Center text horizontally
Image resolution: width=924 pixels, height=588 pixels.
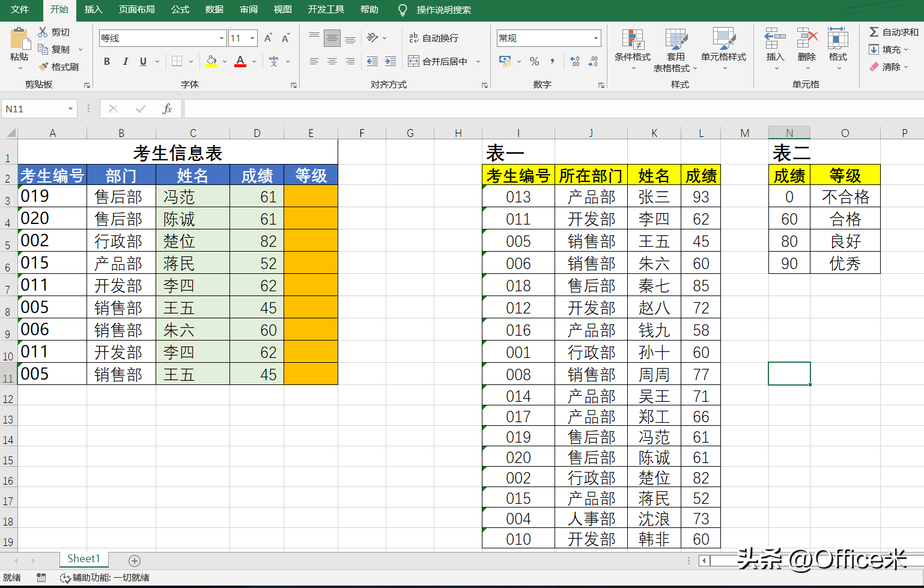[x=332, y=61]
